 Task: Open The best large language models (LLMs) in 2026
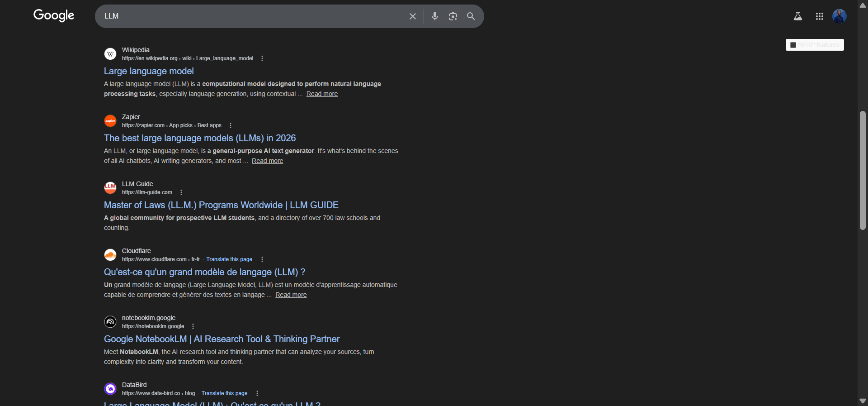coord(200,138)
